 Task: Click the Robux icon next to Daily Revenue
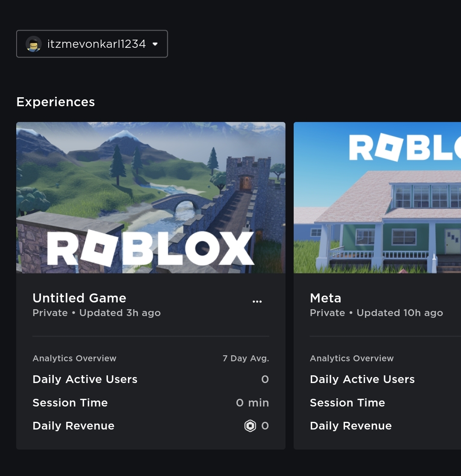(250, 426)
